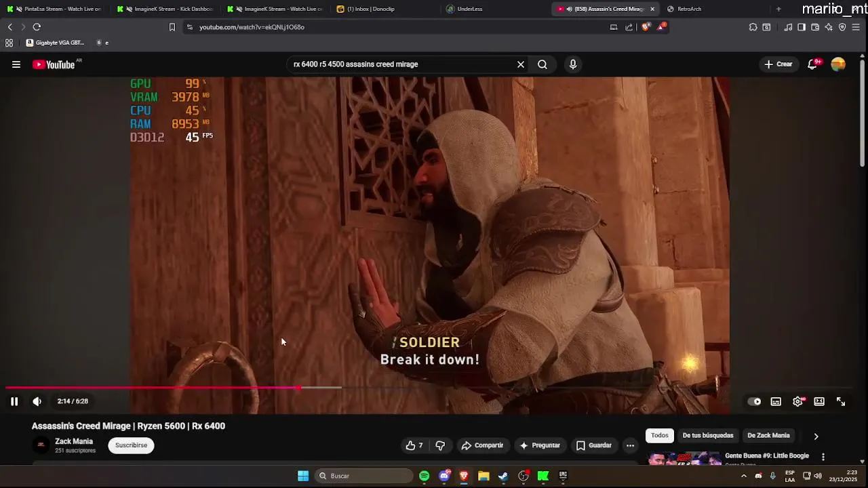Go to the YouTube home logo
The width and height of the screenshot is (868, 488).
54,64
